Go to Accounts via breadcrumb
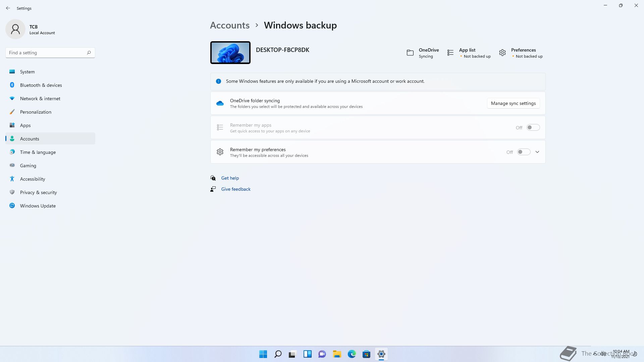 click(x=230, y=25)
